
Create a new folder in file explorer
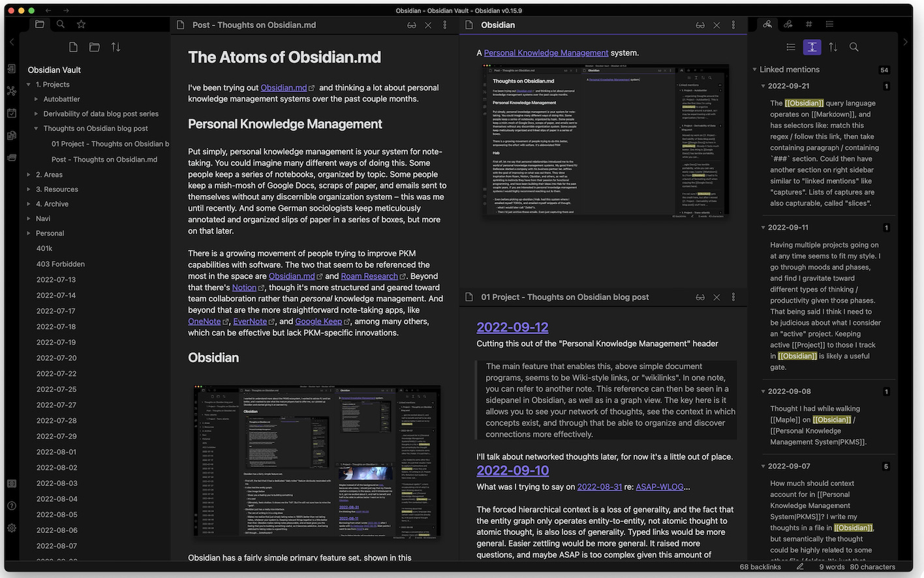[95, 47]
